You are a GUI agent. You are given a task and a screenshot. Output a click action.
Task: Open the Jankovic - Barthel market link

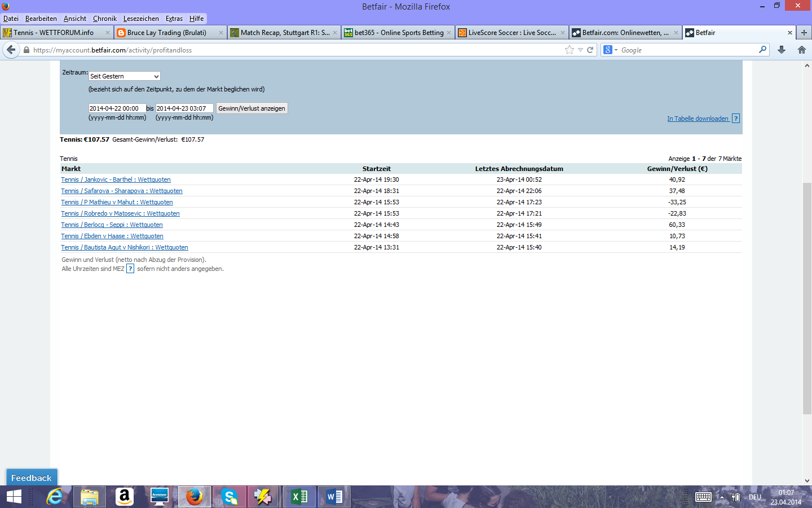(116, 179)
